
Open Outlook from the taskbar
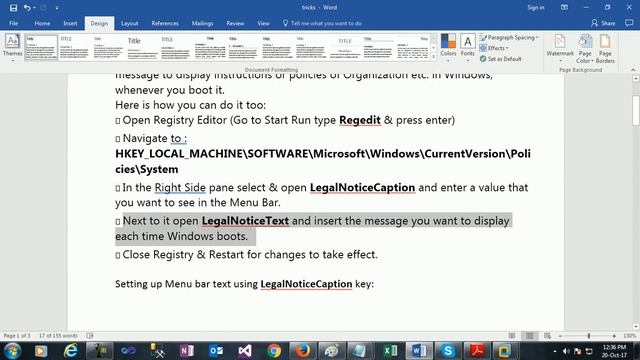coord(216,351)
